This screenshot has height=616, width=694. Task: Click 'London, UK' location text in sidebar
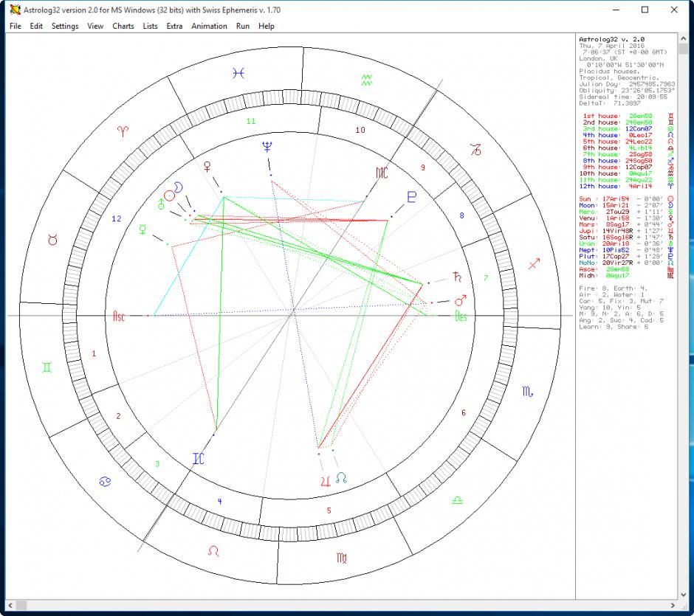tap(598, 58)
